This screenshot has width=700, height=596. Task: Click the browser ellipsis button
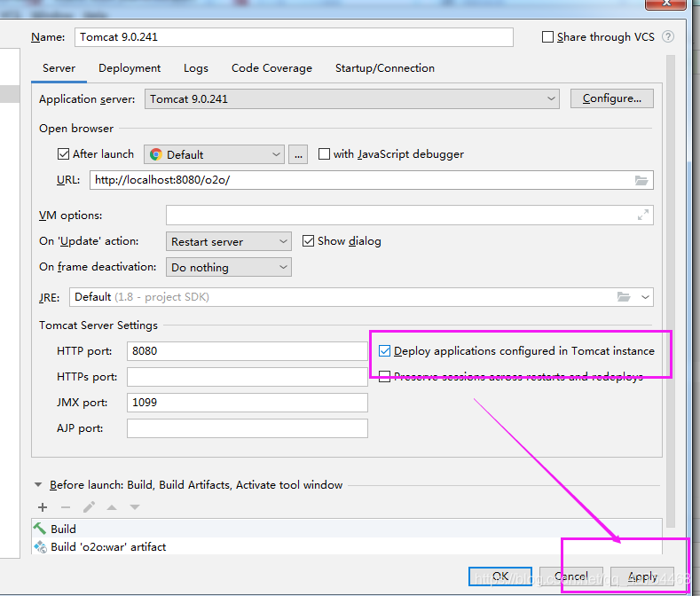pos(298,154)
